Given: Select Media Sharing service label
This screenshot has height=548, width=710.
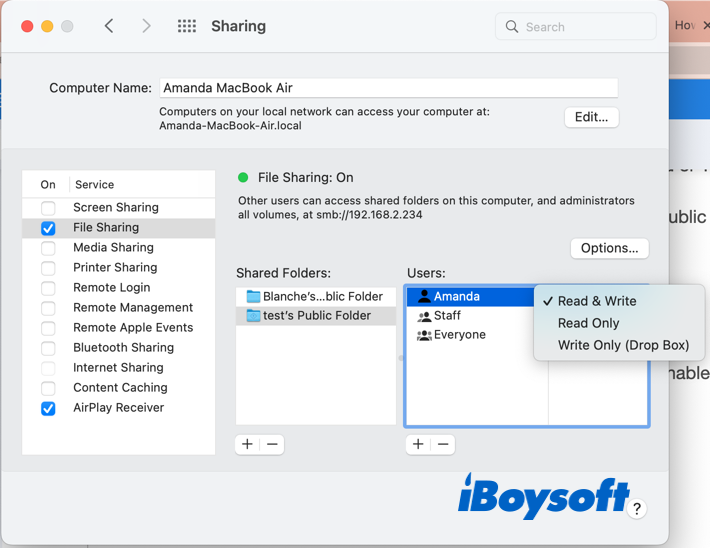Looking at the screenshot, I should [113, 247].
